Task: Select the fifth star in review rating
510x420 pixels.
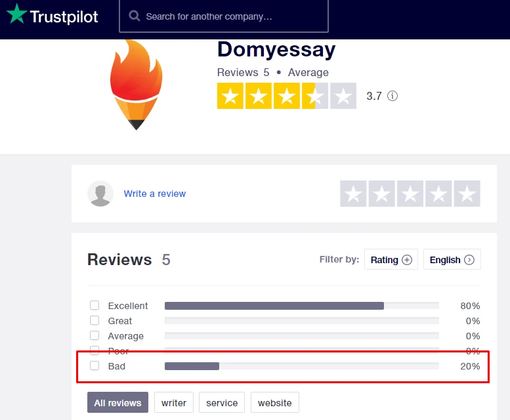Action: (x=467, y=194)
